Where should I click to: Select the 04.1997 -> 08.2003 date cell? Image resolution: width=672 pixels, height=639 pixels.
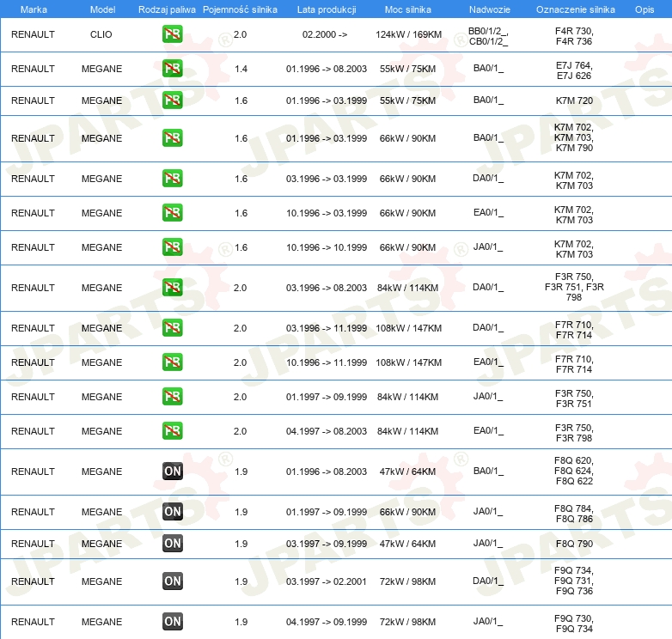click(327, 431)
